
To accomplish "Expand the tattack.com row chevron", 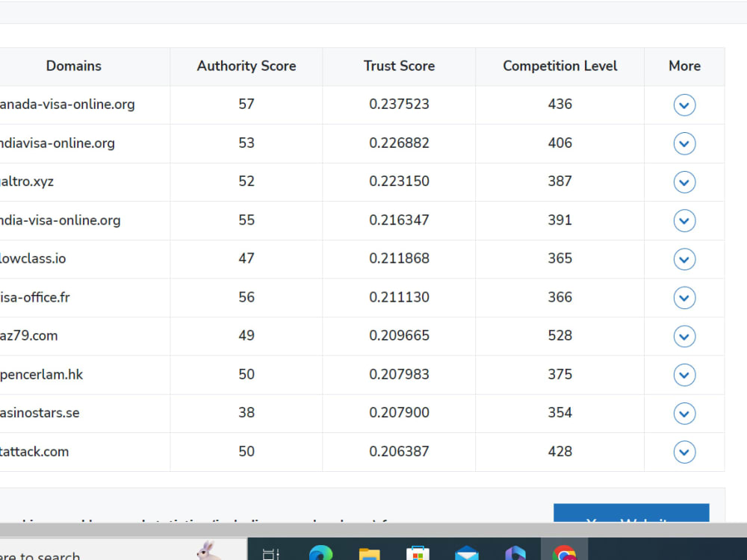I will (x=684, y=452).
